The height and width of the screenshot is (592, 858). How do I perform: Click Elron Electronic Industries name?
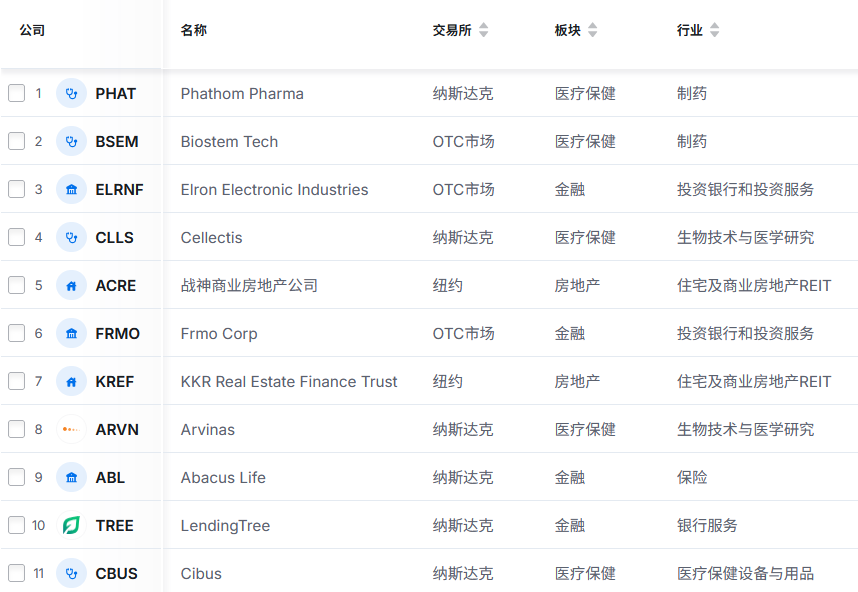click(x=274, y=190)
